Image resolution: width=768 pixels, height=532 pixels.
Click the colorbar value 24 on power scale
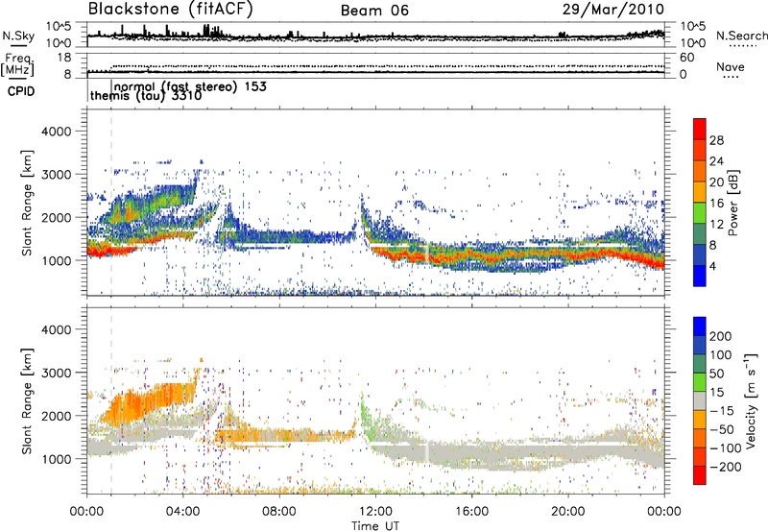(x=716, y=161)
